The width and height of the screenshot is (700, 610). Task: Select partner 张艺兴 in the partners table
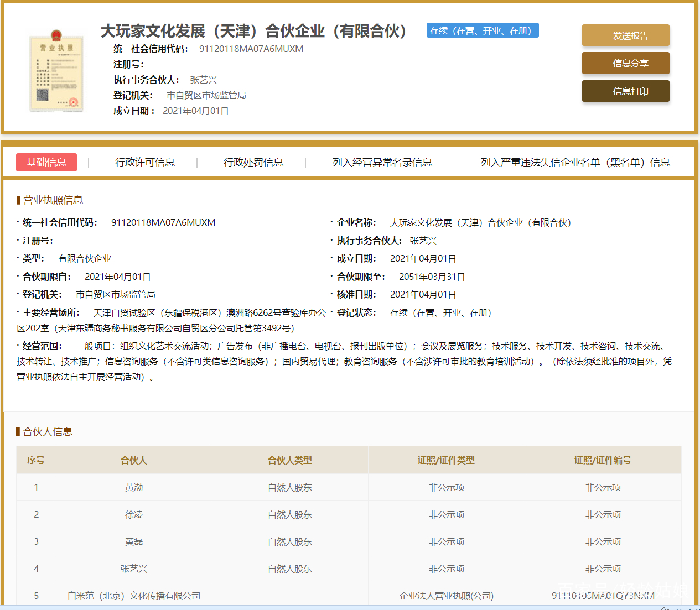pyautogui.click(x=133, y=569)
